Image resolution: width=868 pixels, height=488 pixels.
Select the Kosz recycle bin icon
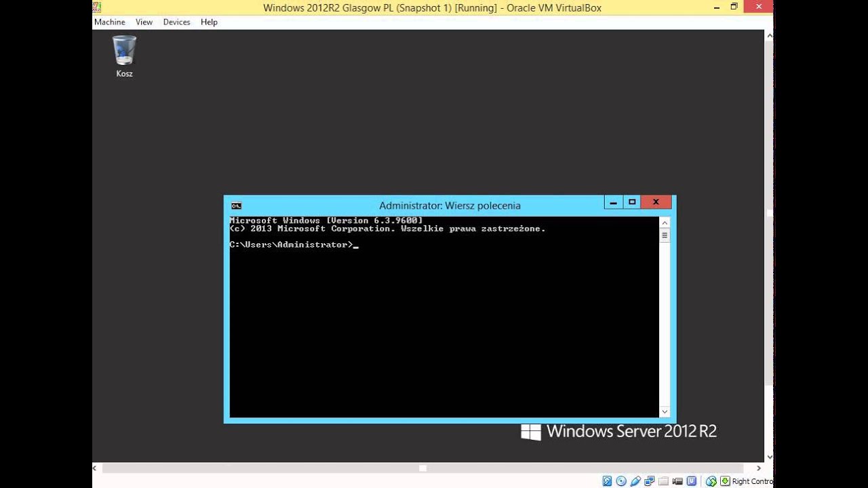(x=124, y=57)
